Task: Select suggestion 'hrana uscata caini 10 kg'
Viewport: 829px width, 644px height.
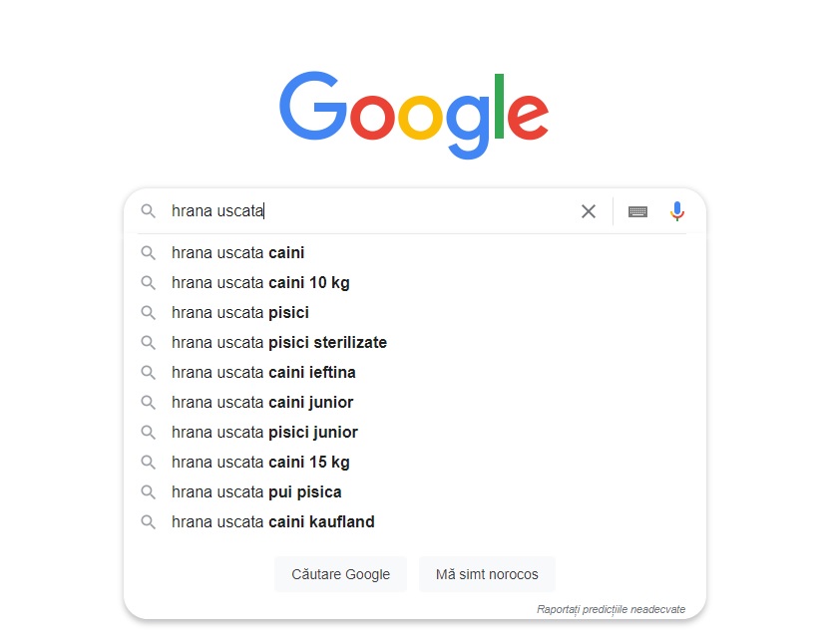Action: click(260, 283)
